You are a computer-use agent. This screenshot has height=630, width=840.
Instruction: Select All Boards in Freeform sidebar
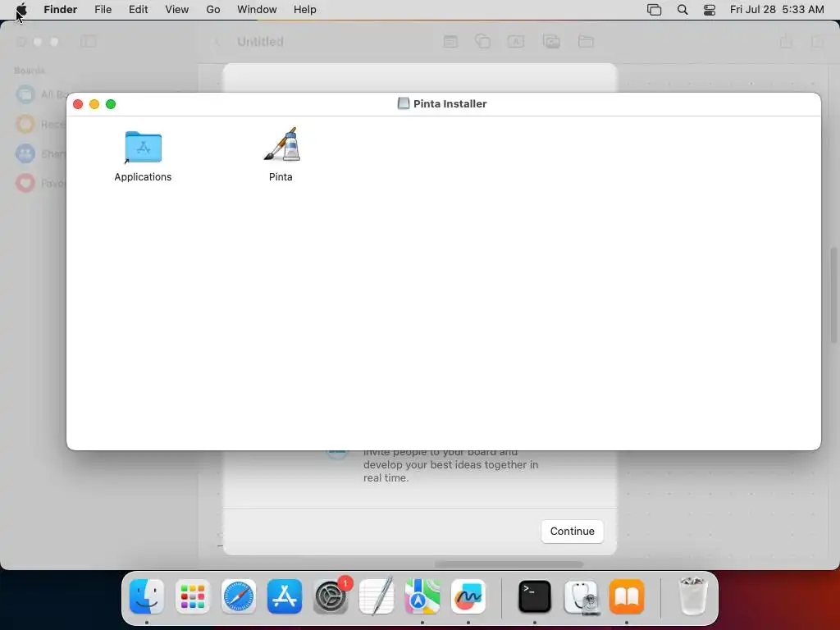pyautogui.click(x=41, y=94)
